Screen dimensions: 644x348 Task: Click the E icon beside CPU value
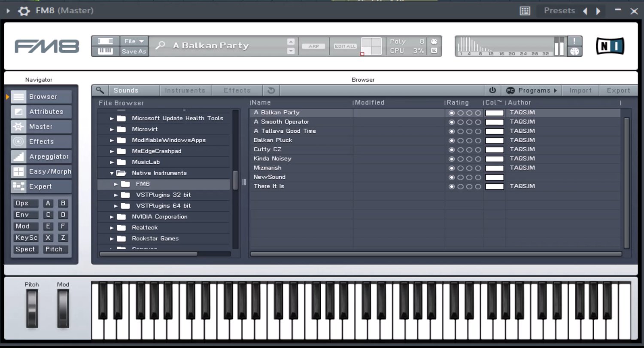pyautogui.click(x=434, y=51)
